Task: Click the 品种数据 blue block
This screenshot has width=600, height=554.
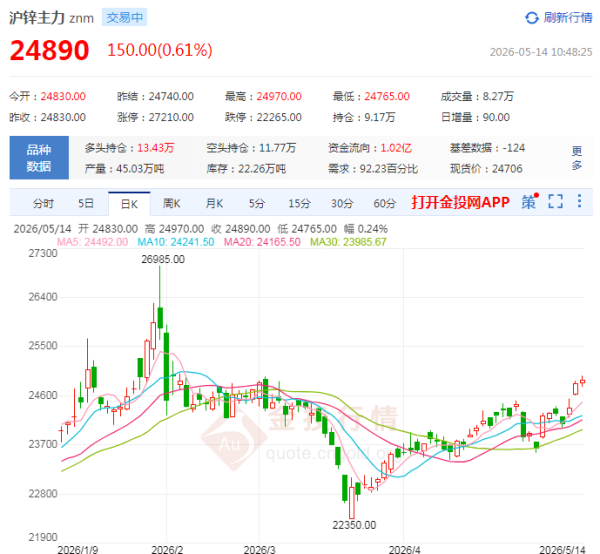Action: pyautogui.click(x=39, y=158)
